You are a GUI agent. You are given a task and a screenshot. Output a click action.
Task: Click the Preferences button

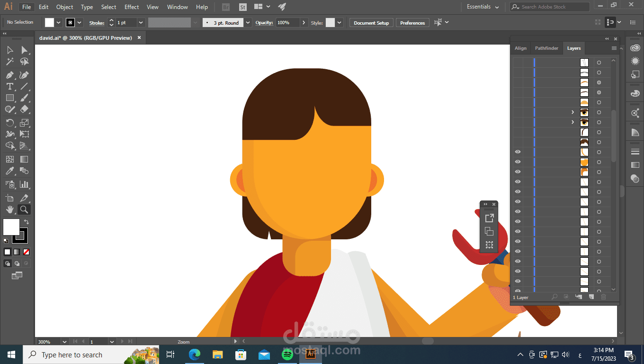point(412,23)
